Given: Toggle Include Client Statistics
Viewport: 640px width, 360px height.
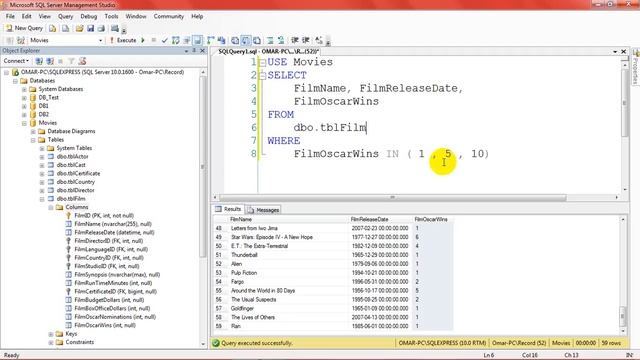Looking at the screenshot, I should coord(222,40).
